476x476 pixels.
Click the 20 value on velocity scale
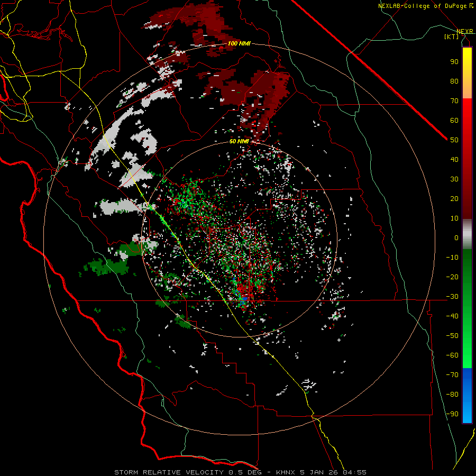click(454, 199)
